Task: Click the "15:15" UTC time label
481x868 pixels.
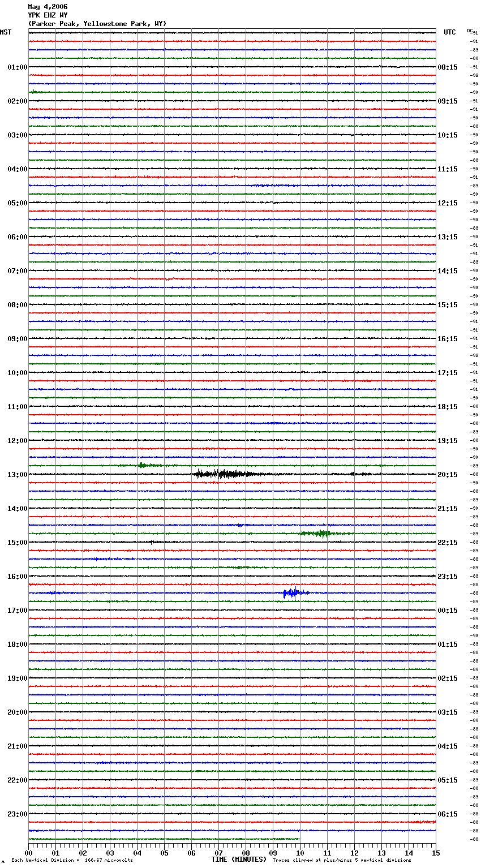Action: (448, 305)
